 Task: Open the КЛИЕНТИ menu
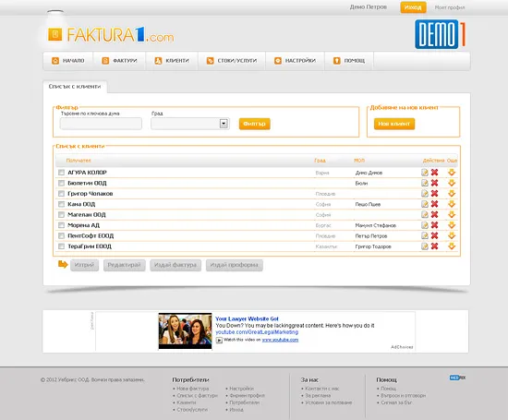click(172, 61)
